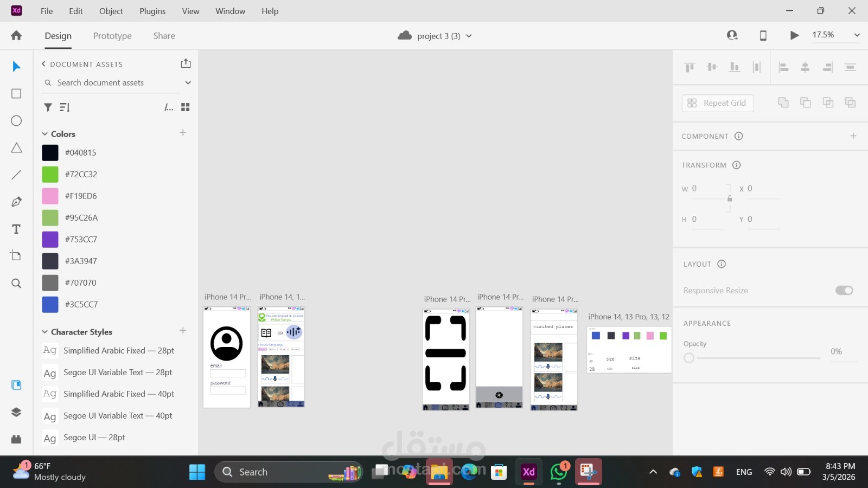Align center horizontally icon

805,67
